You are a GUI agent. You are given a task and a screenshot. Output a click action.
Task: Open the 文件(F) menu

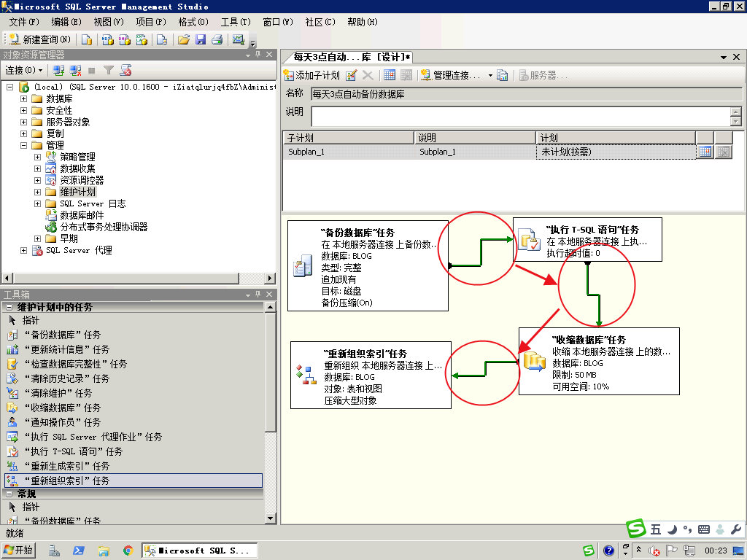pyautogui.click(x=24, y=22)
